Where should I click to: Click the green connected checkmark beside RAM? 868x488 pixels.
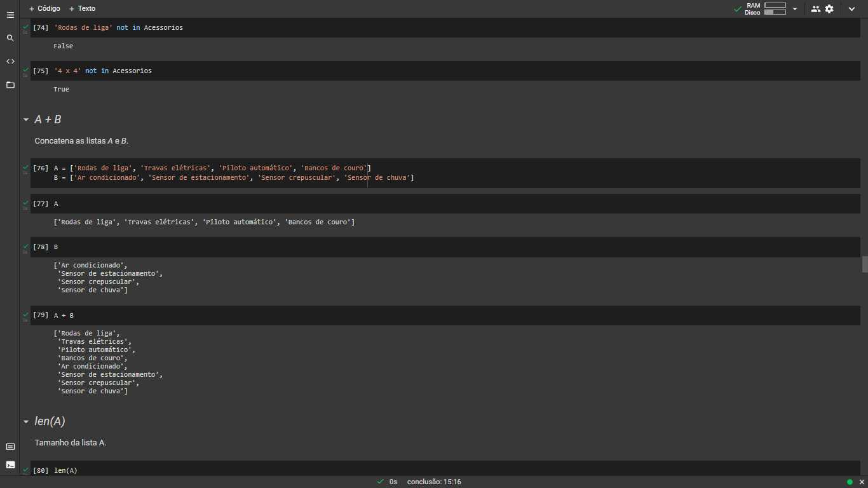[x=737, y=9]
